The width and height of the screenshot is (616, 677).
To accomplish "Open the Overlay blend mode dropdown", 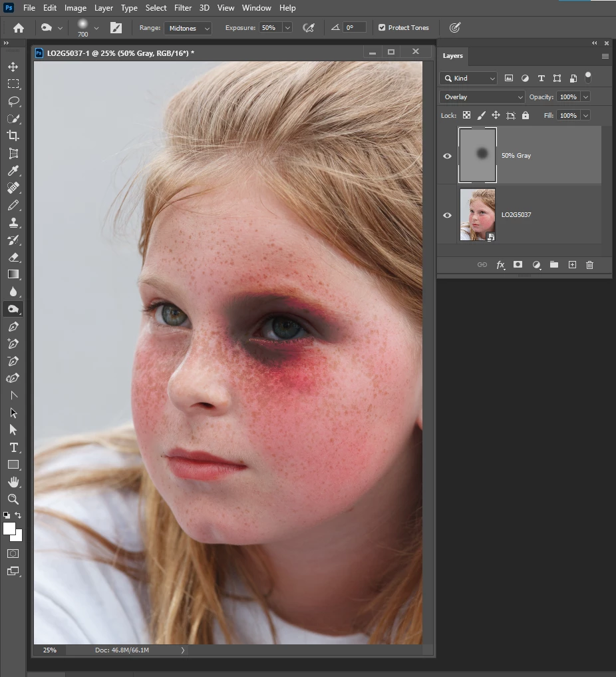I will click(x=482, y=97).
